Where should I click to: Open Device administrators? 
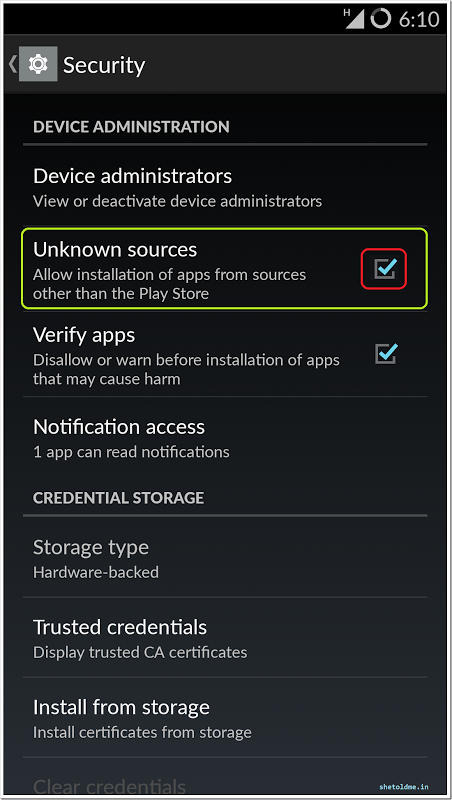click(225, 187)
